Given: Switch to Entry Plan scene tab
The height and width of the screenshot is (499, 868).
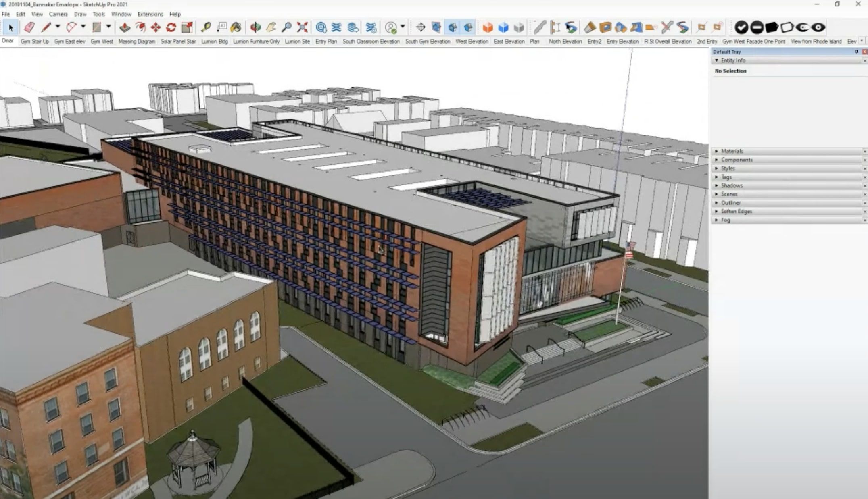Looking at the screenshot, I should pyautogui.click(x=326, y=41).
